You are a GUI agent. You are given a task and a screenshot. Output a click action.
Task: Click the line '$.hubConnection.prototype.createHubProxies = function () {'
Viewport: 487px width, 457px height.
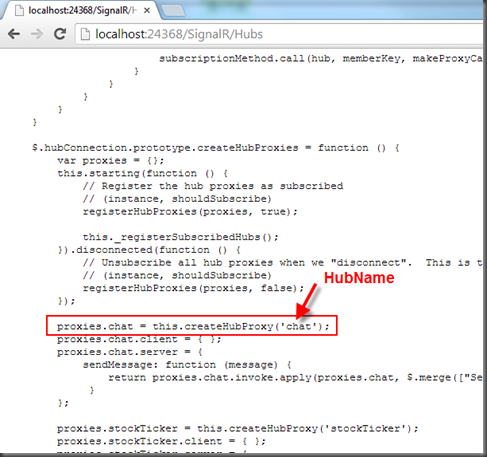[216, 148]
